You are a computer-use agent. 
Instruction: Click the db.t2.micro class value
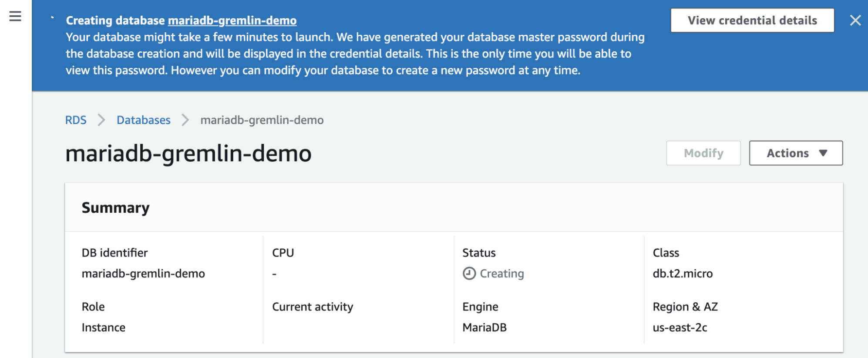point(683,274)
